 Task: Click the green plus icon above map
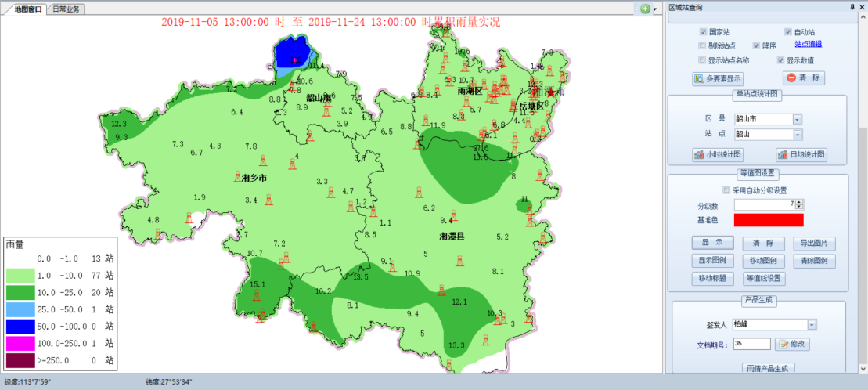[645, 9]
